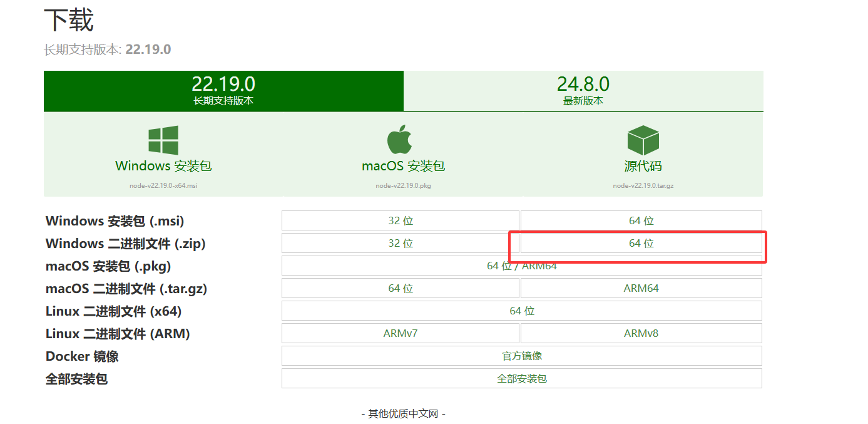868x424 pixels.
Task: Open the 全部安装包 list link
Action: 521,378
